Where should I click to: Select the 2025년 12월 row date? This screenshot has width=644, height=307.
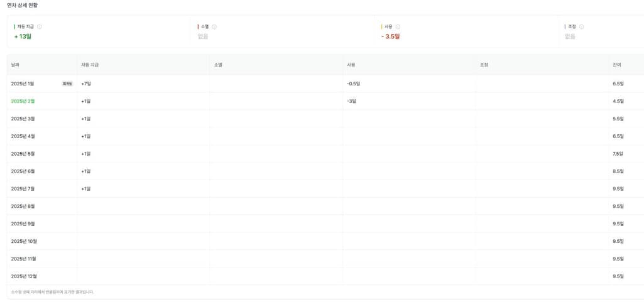(x=24, y=276)
